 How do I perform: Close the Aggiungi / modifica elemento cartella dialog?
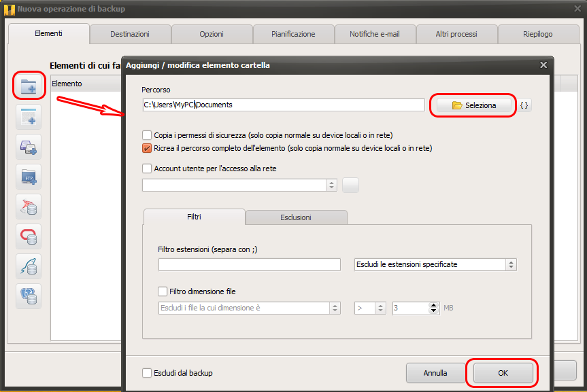(x=543, y=65)
